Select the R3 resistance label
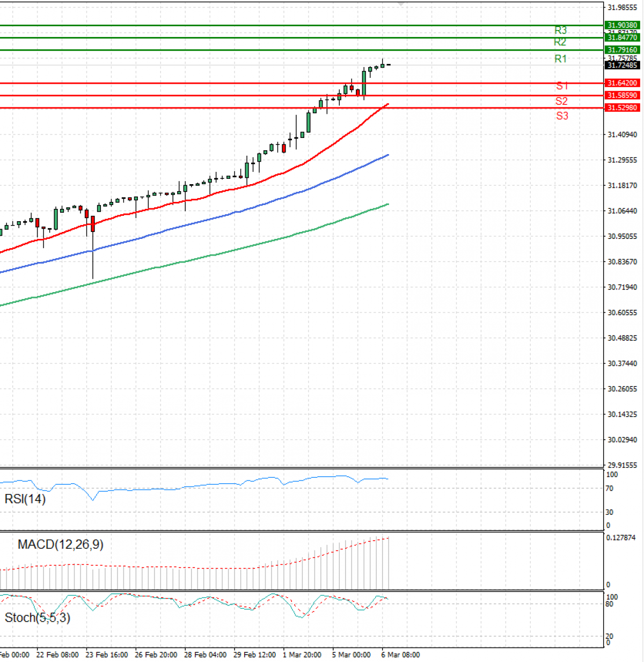 [x=560, y=30]
